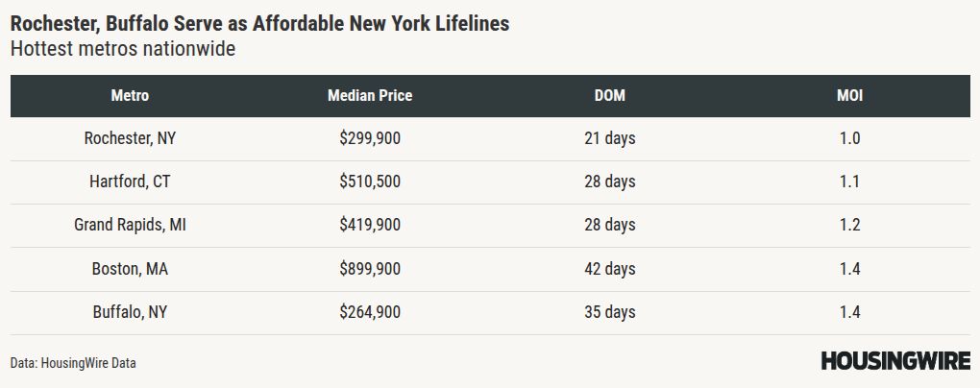The width and height of the screenshot is (980, 388).
Task: Click the Metro column header
Action: (x=130, y=96)
